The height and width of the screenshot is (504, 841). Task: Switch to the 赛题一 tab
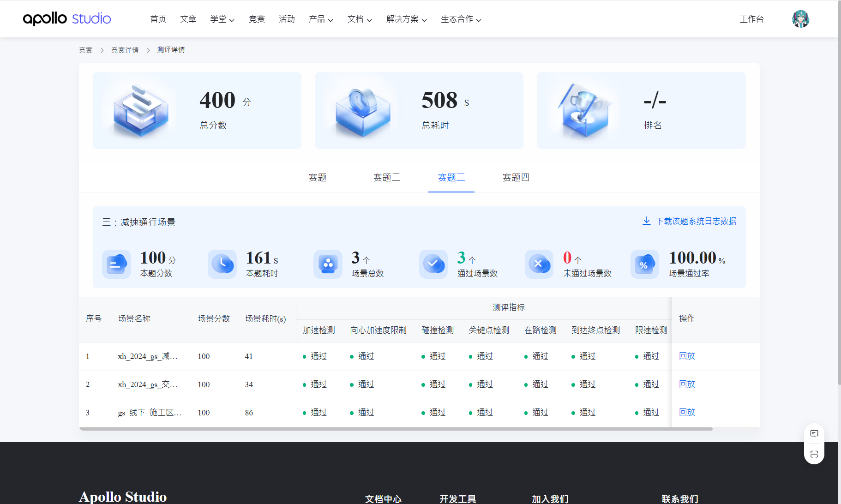[x=322, y=178]
